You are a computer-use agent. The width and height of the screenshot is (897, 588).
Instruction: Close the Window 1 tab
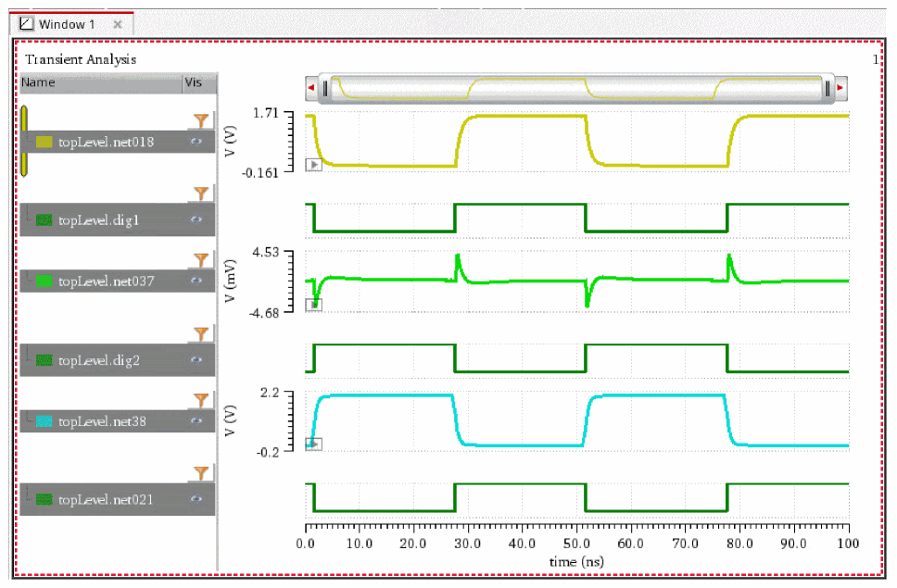coord(118,25)
